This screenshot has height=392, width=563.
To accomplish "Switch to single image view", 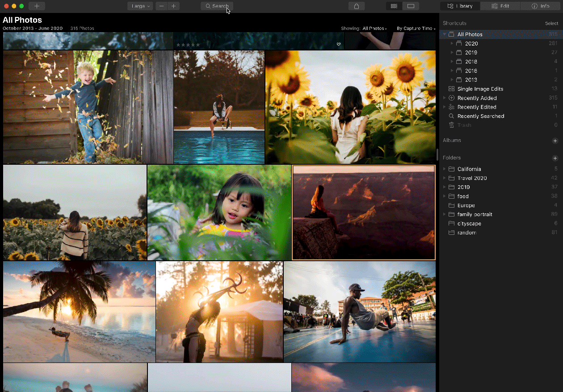I will click(x=411, y=6).
